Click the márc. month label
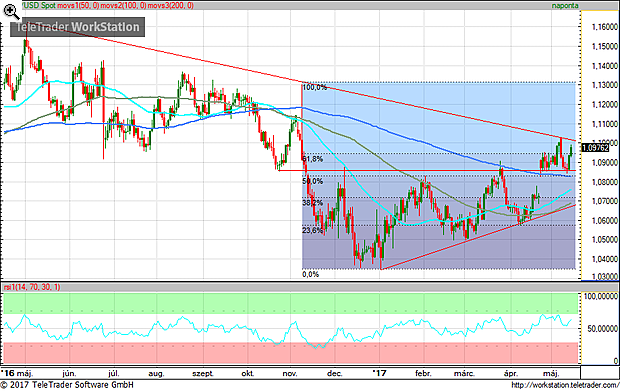This screenshot has height=391, width=620. coord(464,373)
